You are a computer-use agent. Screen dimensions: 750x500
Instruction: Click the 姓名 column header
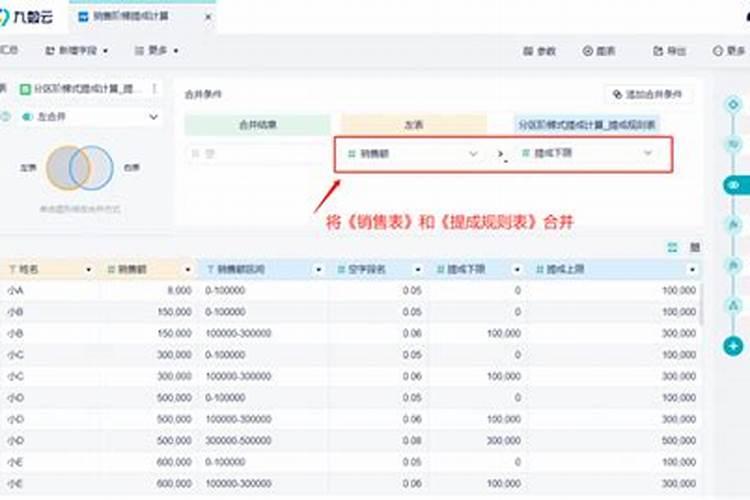pos(49,270)
